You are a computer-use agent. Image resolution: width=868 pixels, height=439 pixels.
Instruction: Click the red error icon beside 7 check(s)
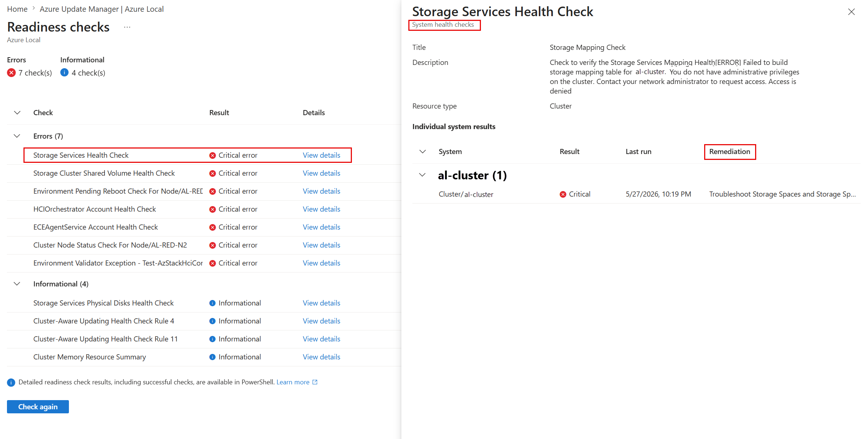coord(11,73)
